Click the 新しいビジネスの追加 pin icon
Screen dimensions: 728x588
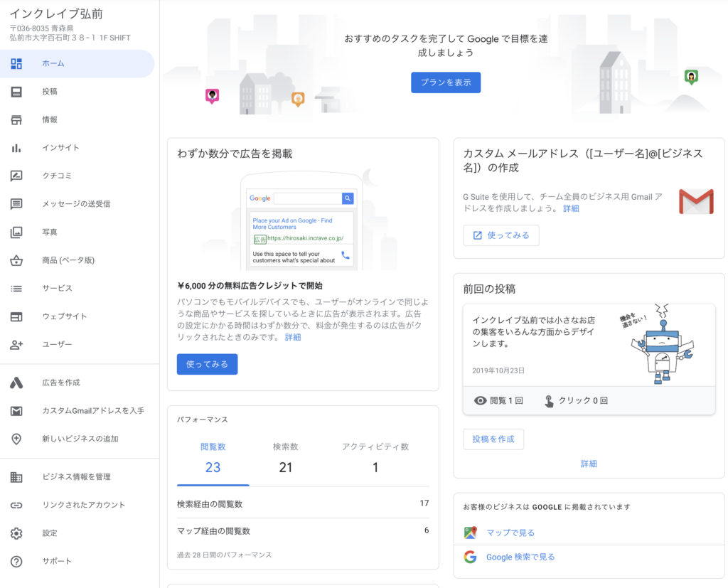pyautogui.click(x=16, y=439)
